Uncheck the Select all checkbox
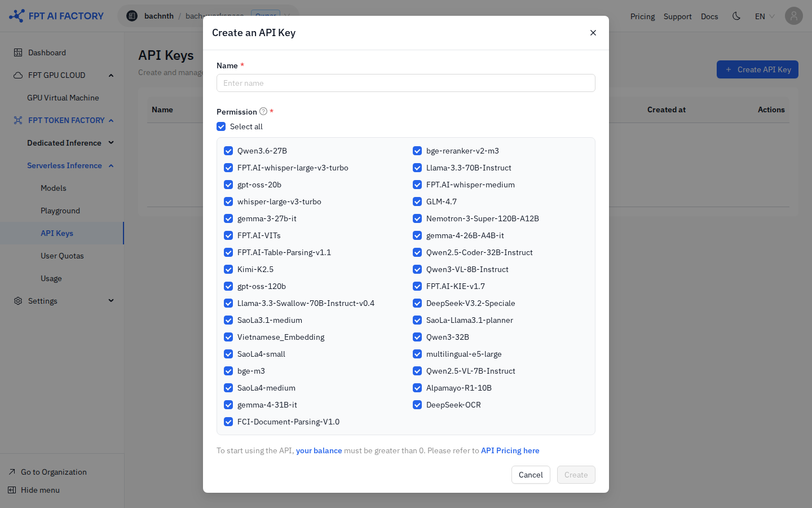This screenshot has width=812, height=508. pos(221,126)
